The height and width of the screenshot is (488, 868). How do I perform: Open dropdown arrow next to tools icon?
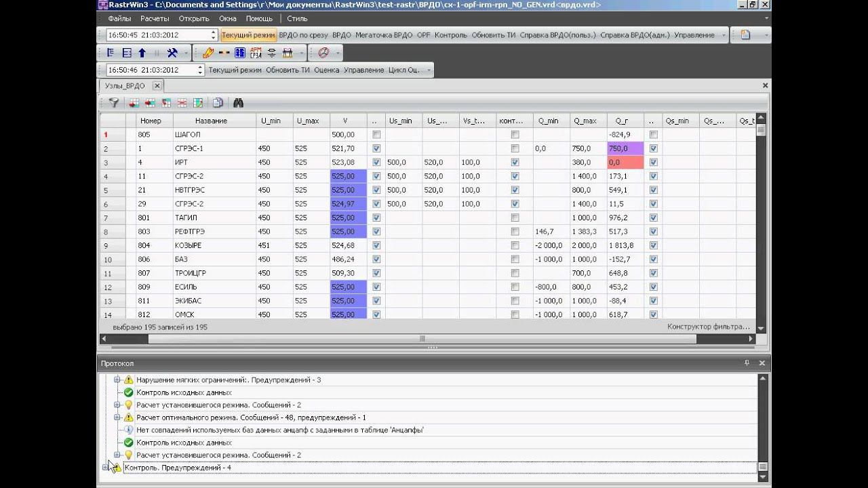click(x=186, y=52)
